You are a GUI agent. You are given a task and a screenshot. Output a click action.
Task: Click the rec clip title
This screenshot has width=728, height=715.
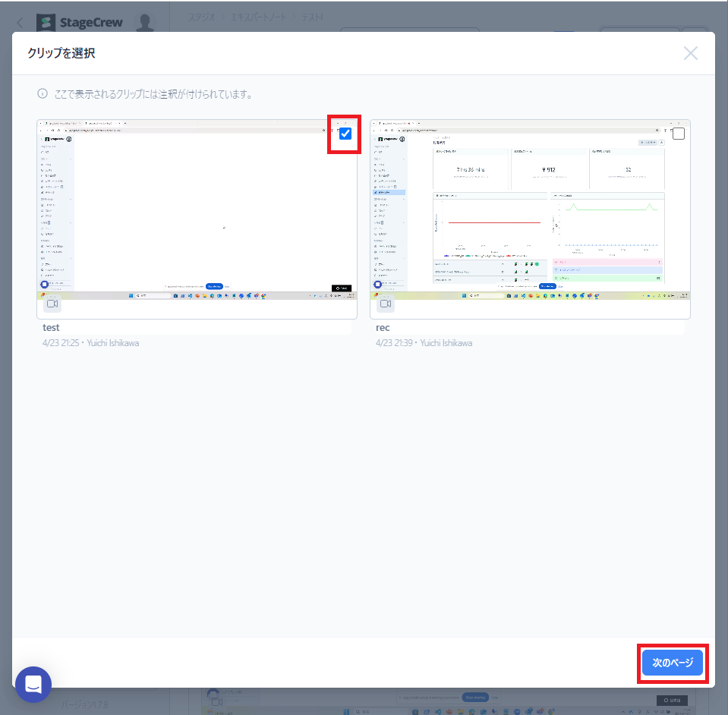(x=383, y=328)
